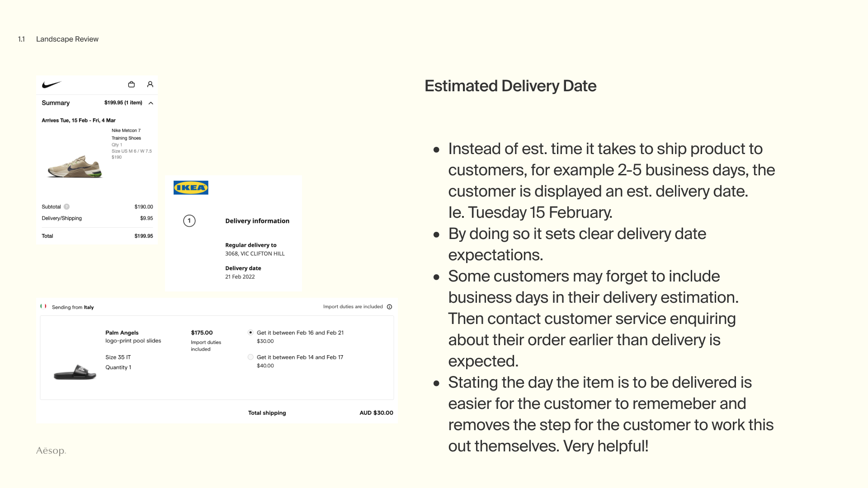Screen dimensions: 868x488
Task: Open the Nike shopping bag
Action: 132,84
